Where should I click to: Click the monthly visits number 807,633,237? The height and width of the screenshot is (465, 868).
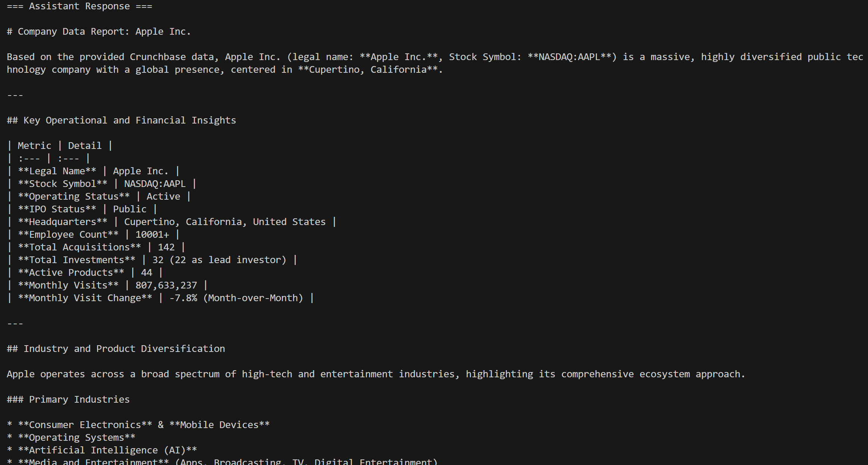166,285
